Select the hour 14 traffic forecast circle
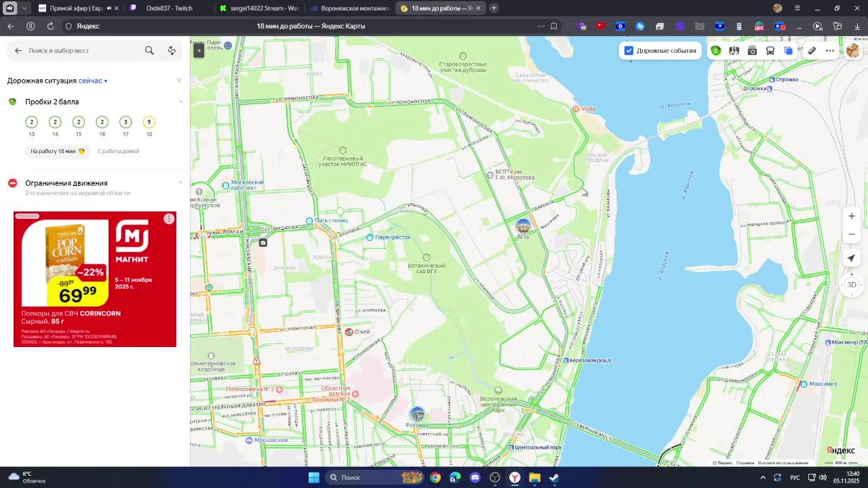Screen dimensions: 868x488 point(56,122)
